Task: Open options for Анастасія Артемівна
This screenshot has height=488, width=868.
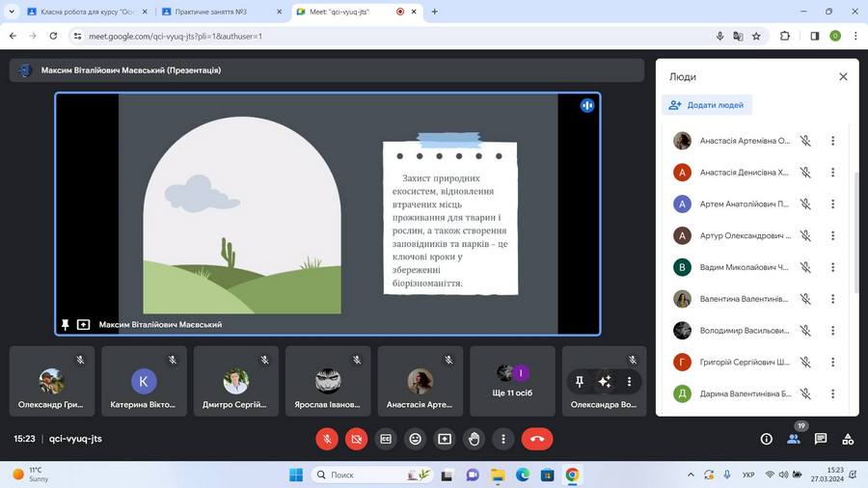Action: (832, 141)
